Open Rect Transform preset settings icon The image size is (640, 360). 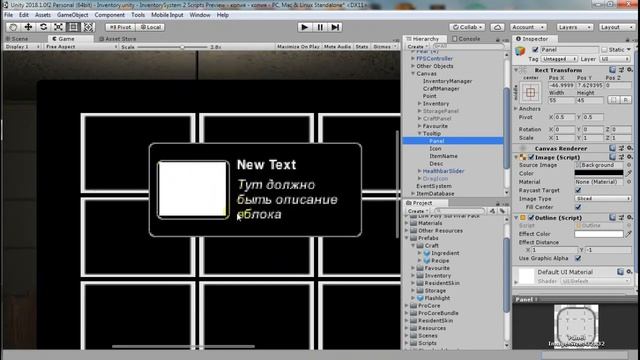(621, 70)
